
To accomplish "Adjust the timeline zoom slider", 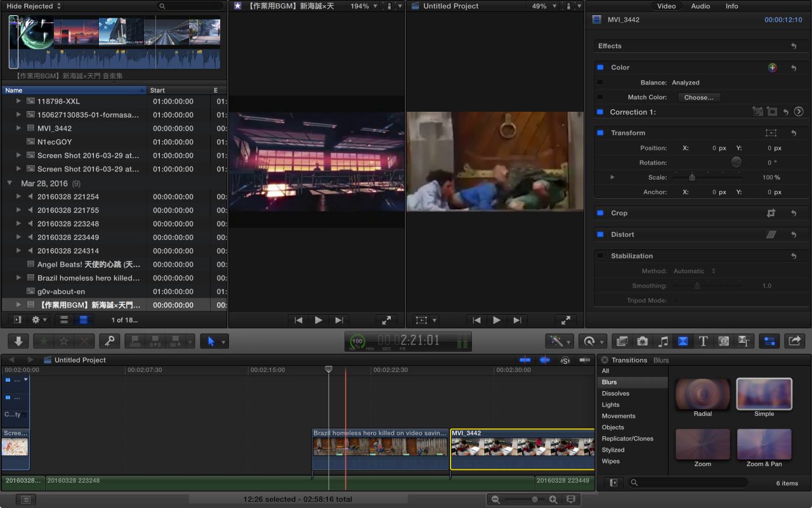I will (535, 500).
